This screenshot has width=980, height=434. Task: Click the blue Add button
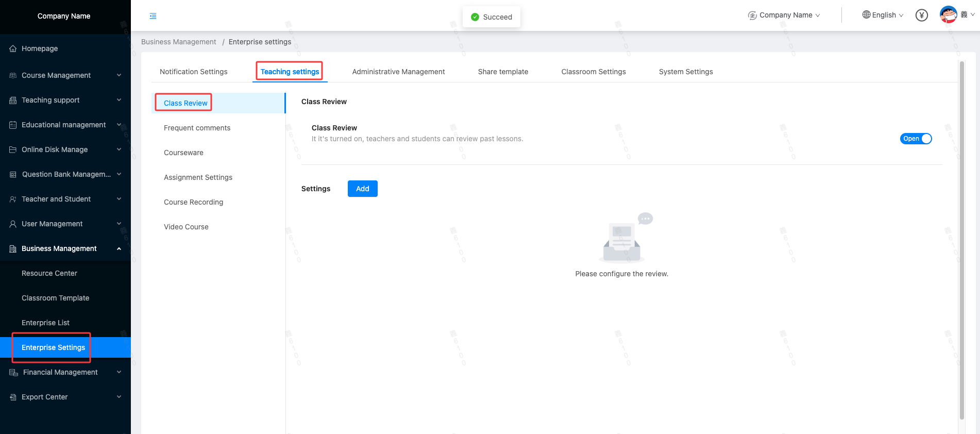[x=362, y=189]
